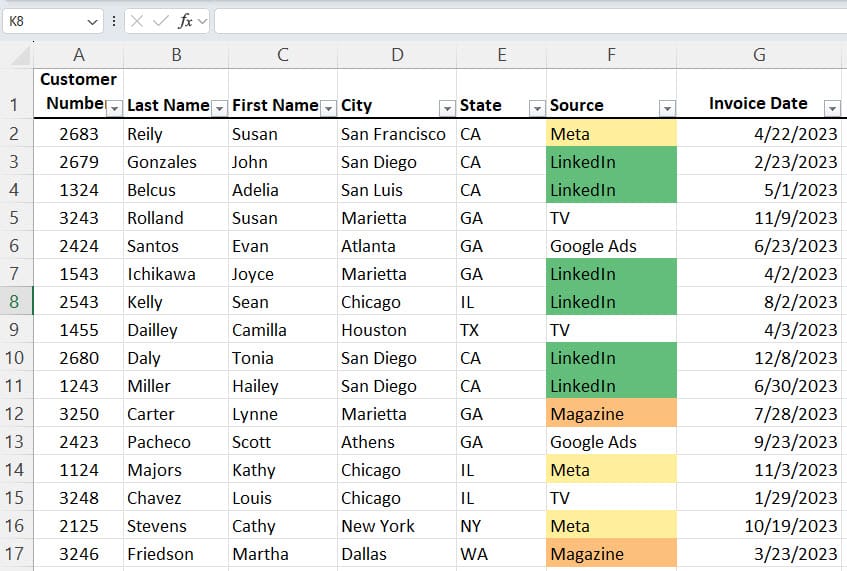Click last name Reily
The height and width of the screenshot is (571, 847).
click(x=176, y=133)
